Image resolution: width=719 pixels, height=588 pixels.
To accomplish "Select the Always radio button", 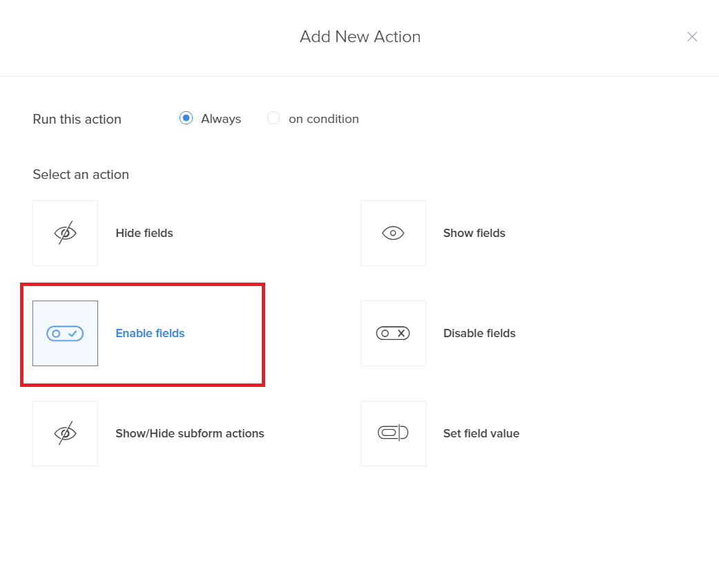I will 186,118.
